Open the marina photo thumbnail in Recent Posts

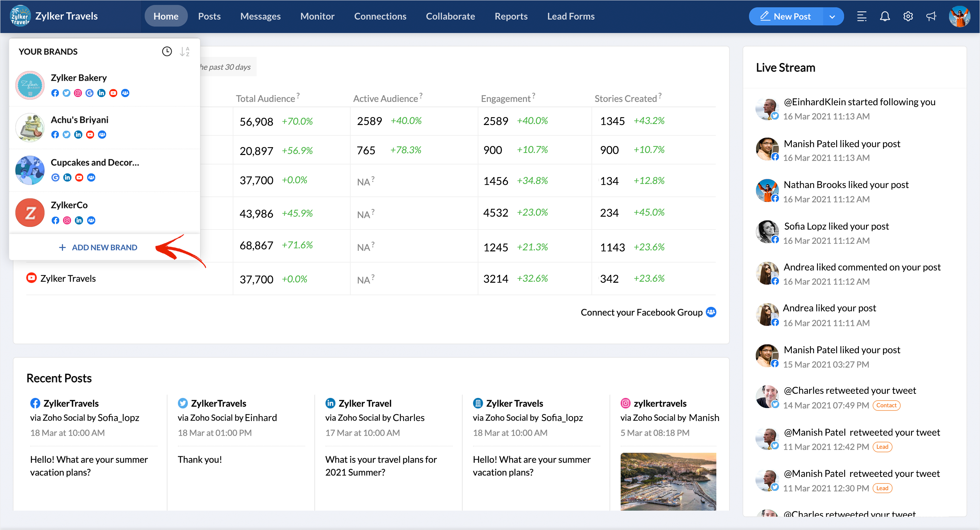coord(668,481)
